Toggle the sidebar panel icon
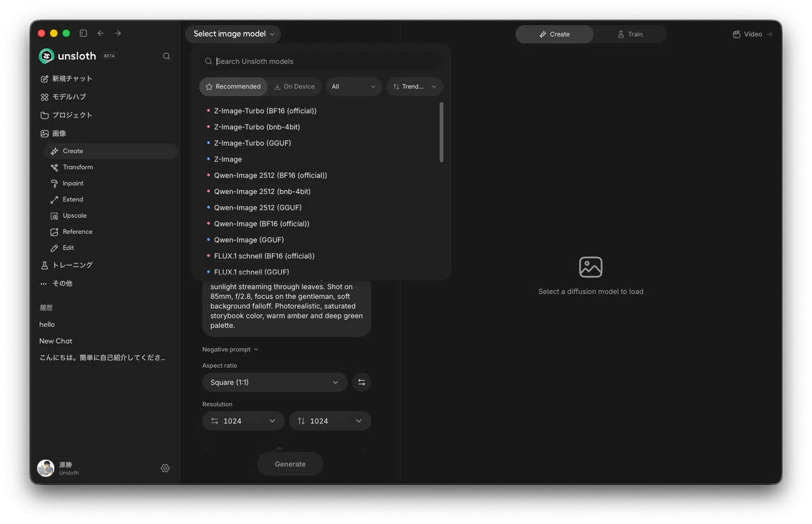The height and width of the screenshot is (524, 812). point(83,33)
